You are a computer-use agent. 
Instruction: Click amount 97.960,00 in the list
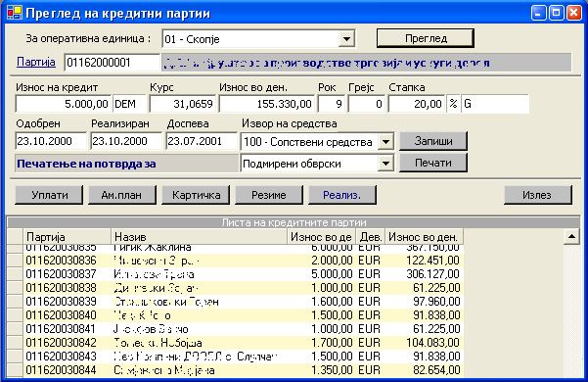click(436, 302)
